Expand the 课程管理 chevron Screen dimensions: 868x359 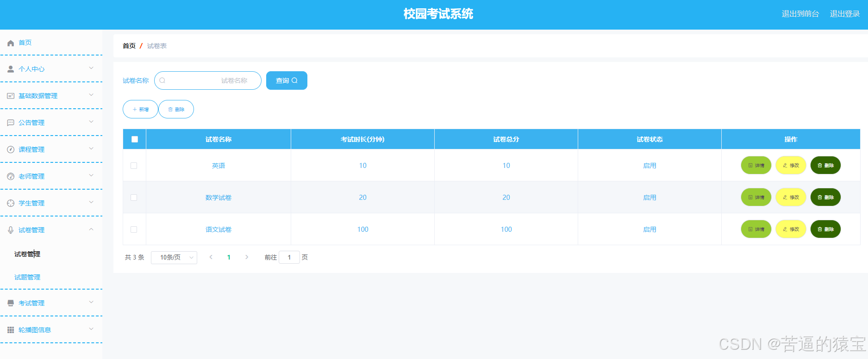[x=91, y=149]
